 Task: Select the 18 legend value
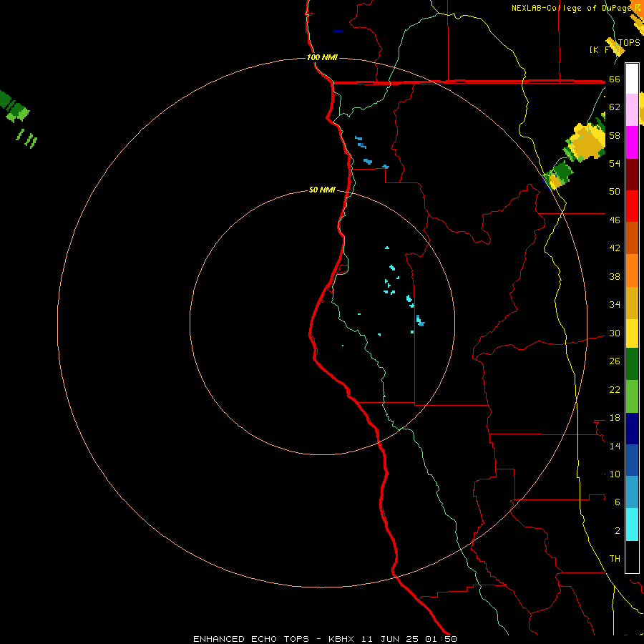point(615,418)
